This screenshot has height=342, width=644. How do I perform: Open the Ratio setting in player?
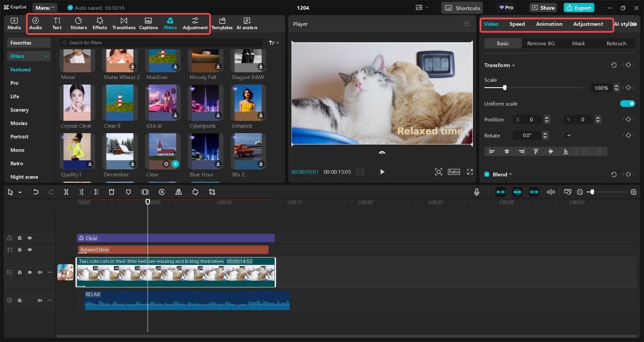point(454,172)
